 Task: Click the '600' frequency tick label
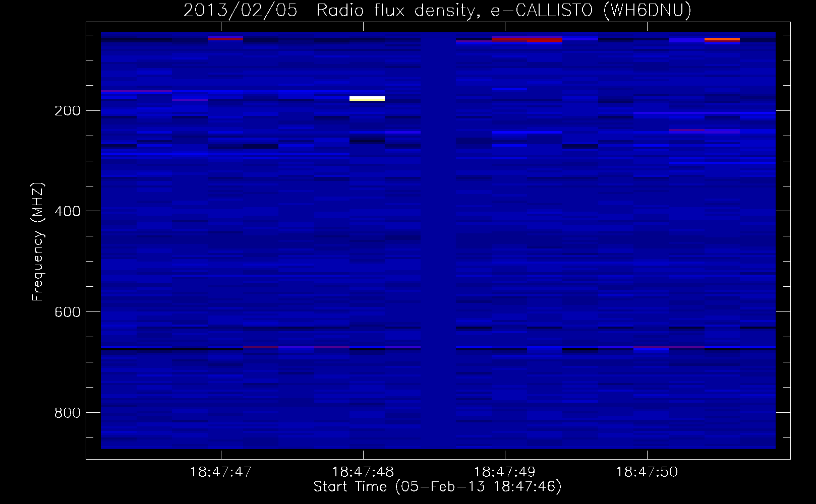click(x=68, y=312)
